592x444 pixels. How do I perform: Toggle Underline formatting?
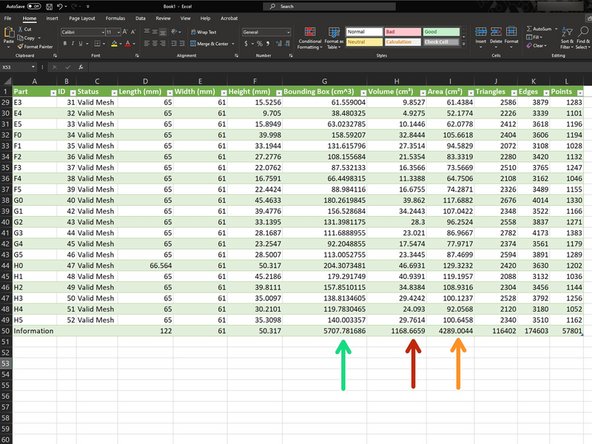click(80, 44)
